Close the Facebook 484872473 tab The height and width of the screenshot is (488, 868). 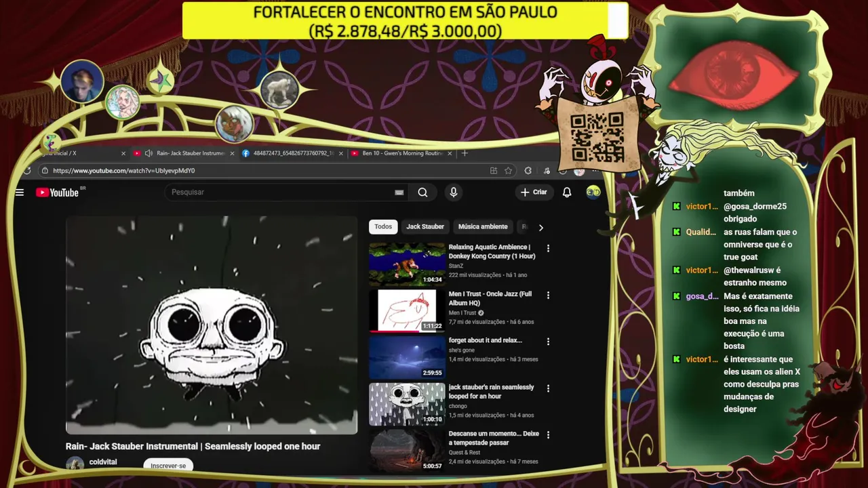[x=340, y=154]
